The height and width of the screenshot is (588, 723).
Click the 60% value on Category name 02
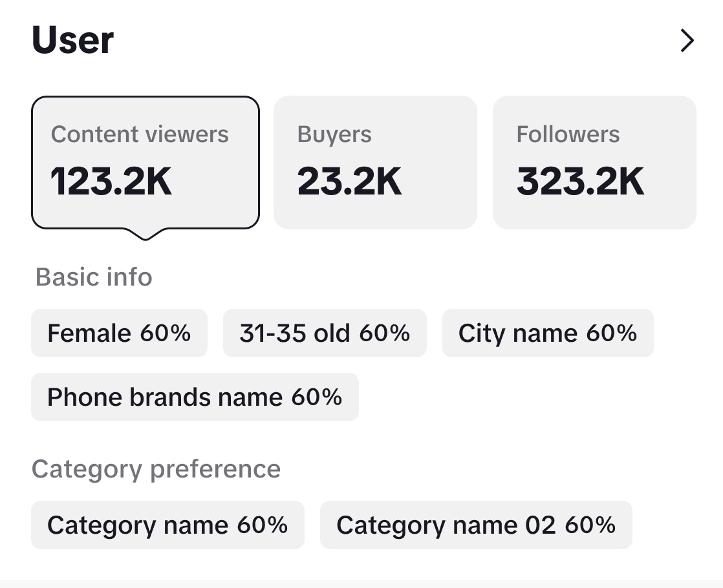pos(590,525)
